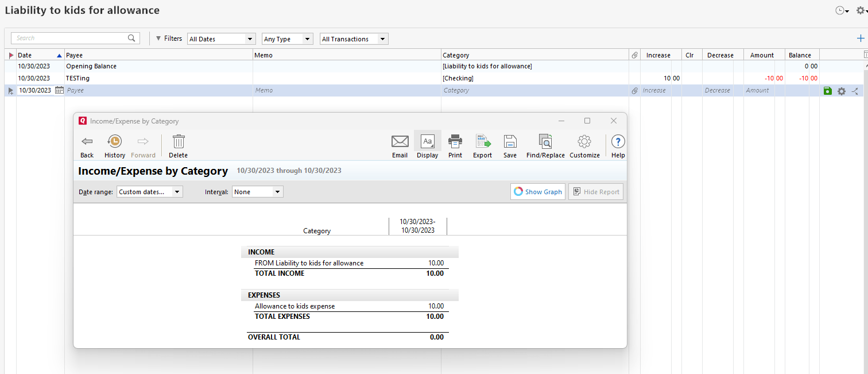Sort transactions by clicking the Date column header

26,55
